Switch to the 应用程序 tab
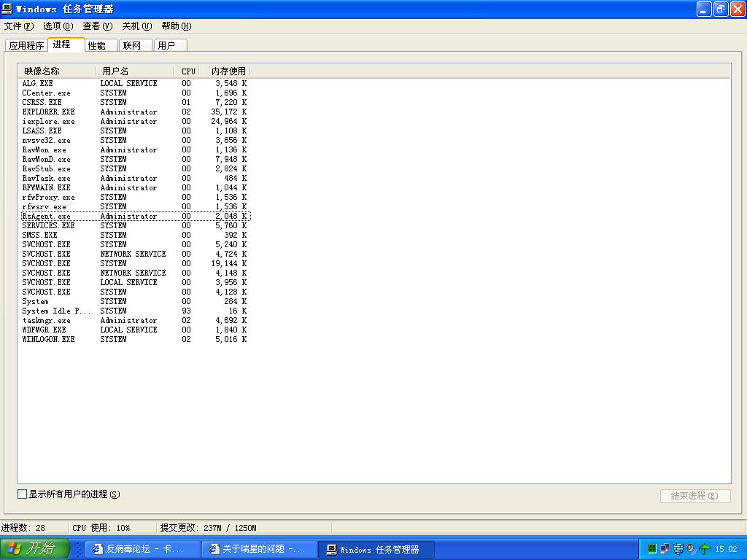747x560 pixels. coord(26,45)
